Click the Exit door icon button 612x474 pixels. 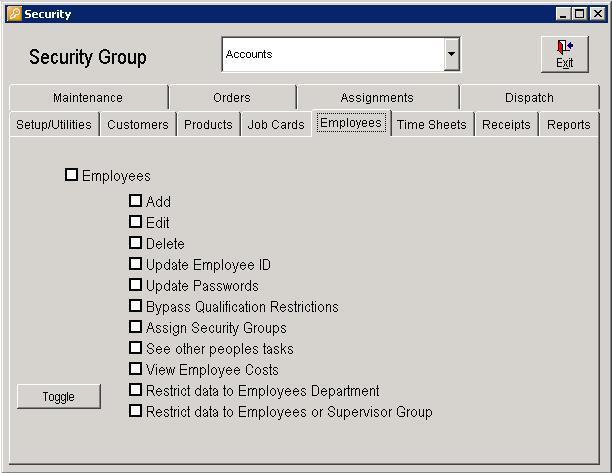pos(564,54)
